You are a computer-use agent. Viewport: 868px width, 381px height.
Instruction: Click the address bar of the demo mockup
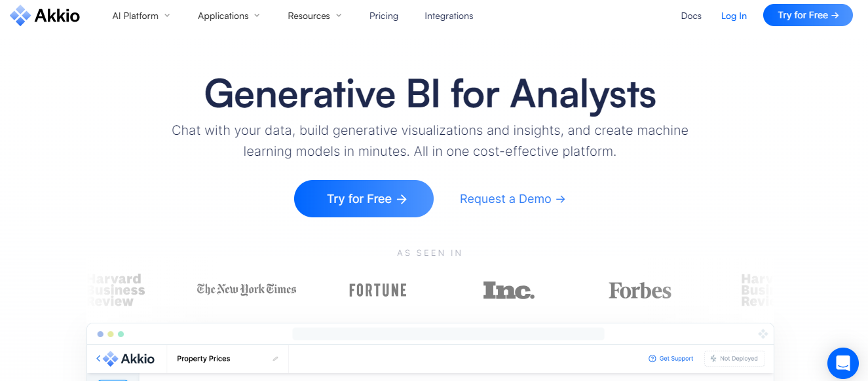pos(448,333)
